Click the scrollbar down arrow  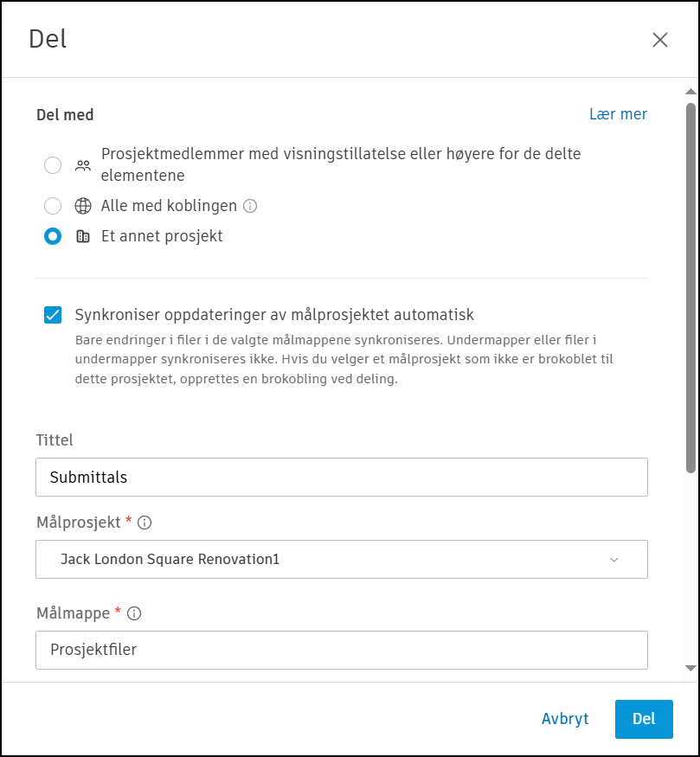690,668
